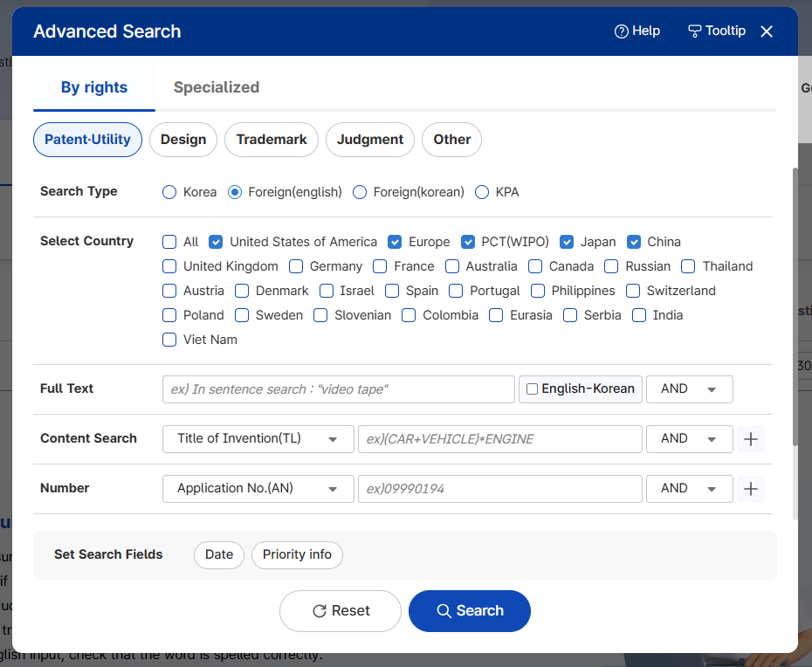Select the Trademark rights category
Image resolution: width=812 pixels, height=667 pixels.
(272, 140)
